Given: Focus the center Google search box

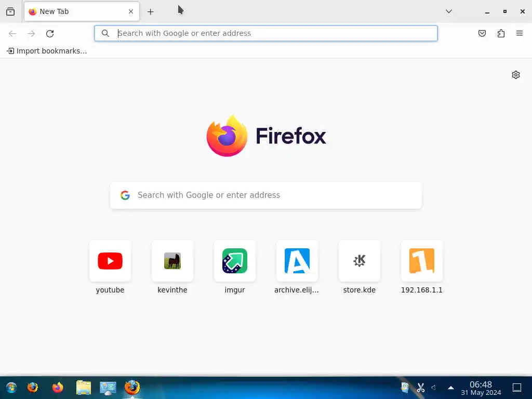Looking at the screenshot, I should [x=266, y=195].
